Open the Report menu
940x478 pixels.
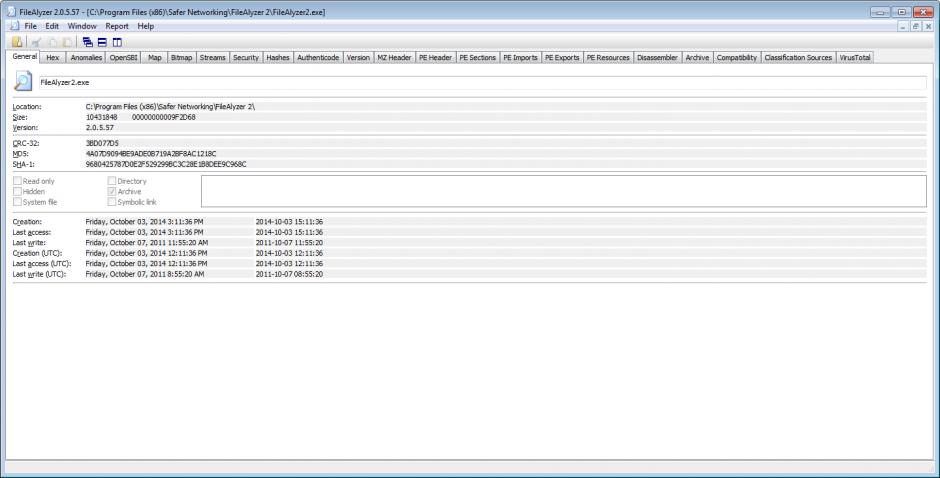[x=117, y=26]
